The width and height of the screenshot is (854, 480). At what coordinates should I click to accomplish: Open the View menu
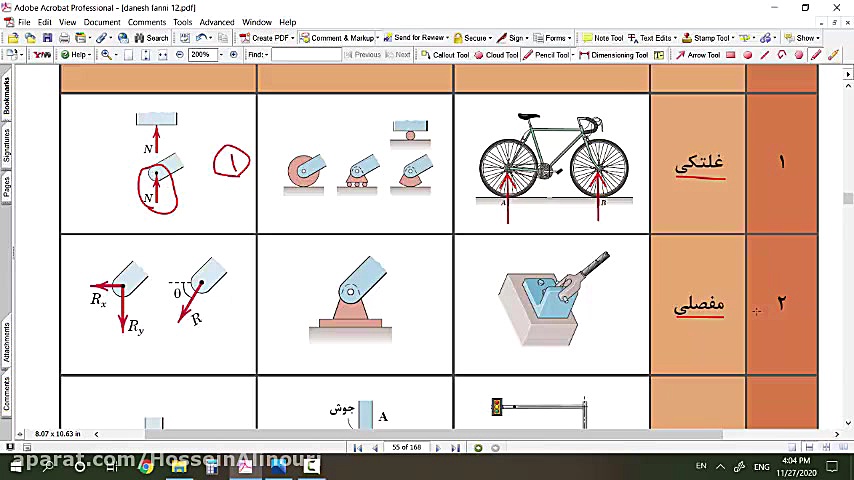pyautogui.click(x=68, y=22)
